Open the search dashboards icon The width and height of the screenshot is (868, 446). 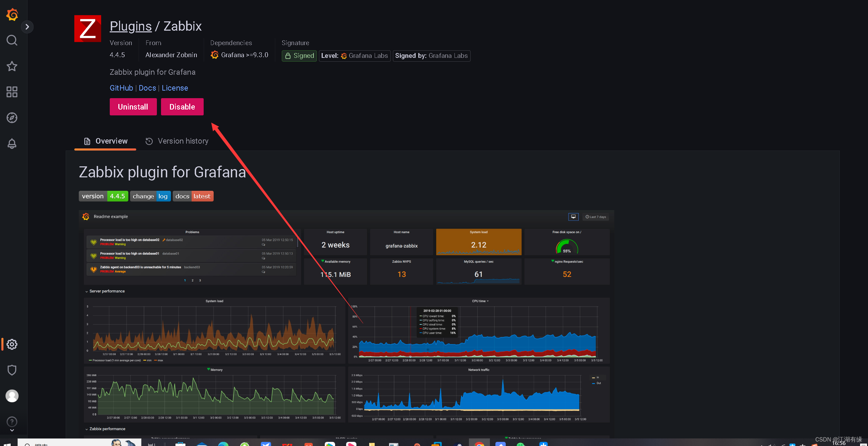coord(12,40)
